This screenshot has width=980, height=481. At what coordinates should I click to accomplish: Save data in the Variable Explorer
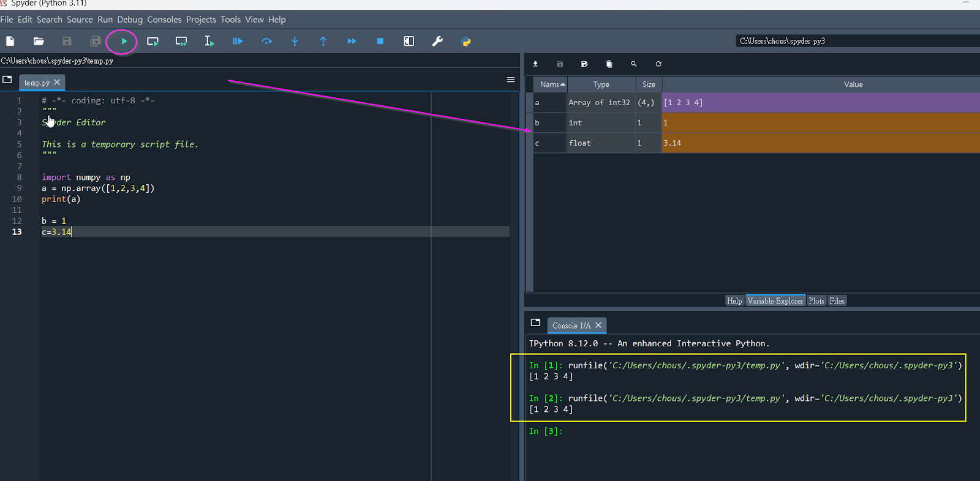tap(560, 64)
